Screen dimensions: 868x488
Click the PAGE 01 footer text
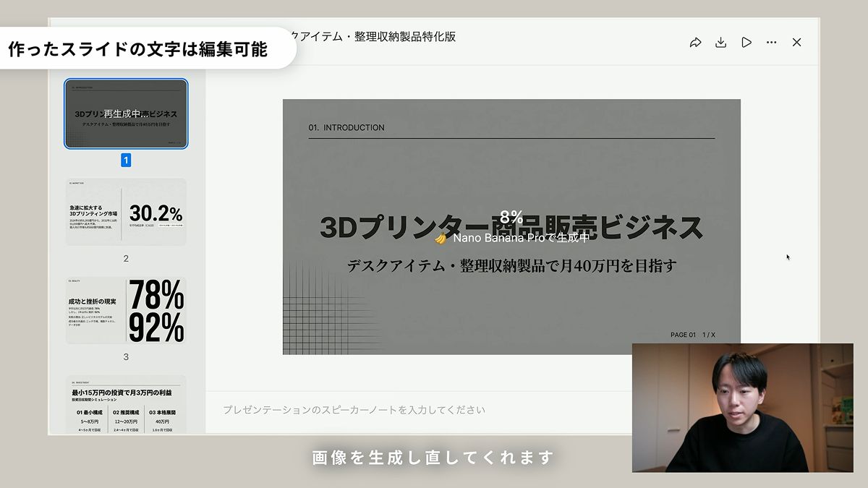click(683, 335)
